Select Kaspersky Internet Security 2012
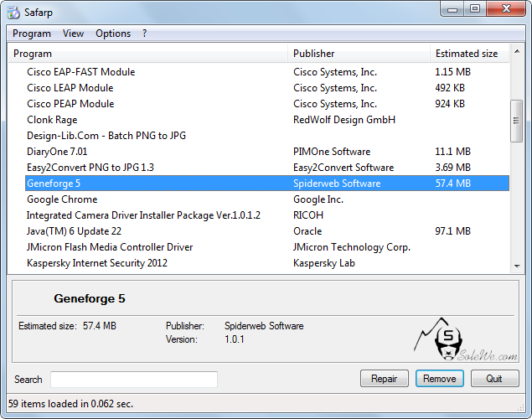532x419 pixels. coord(267,263)
